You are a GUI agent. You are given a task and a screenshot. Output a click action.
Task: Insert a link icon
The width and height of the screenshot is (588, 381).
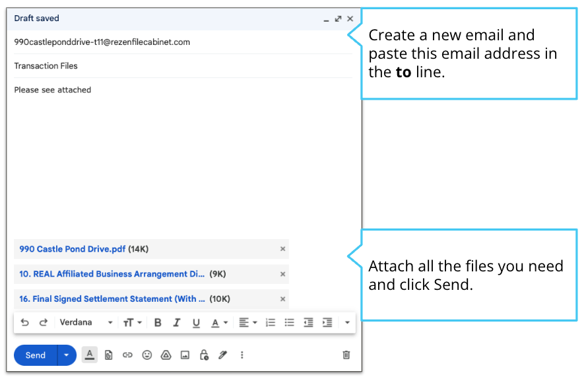pos(127,355)
